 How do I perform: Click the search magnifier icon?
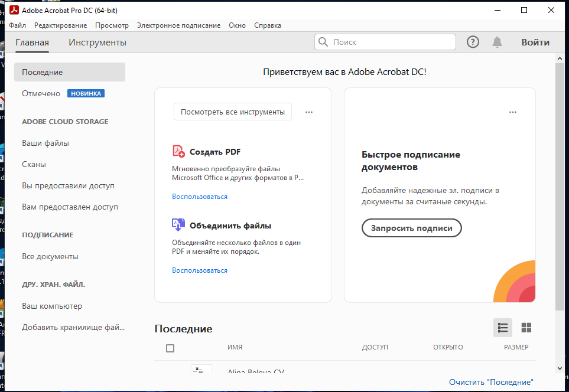(x=323, y=42)
